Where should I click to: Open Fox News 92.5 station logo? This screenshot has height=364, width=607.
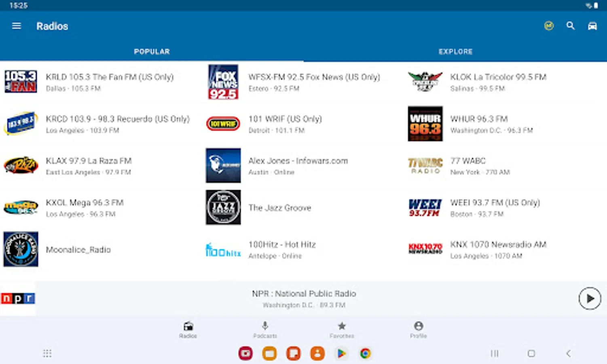[x=223, y=82]
